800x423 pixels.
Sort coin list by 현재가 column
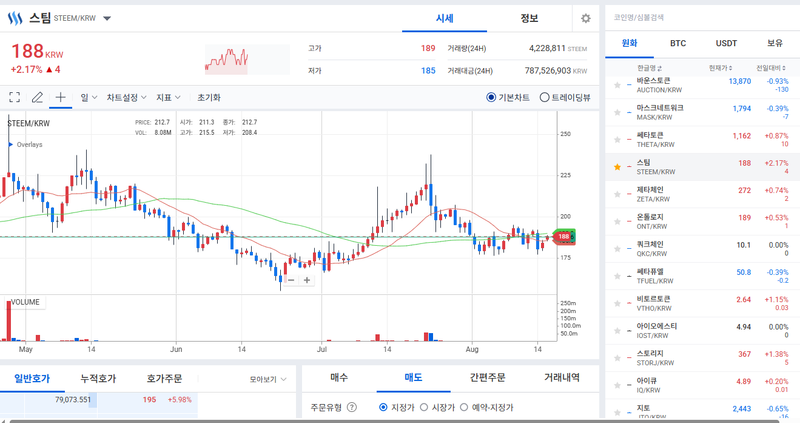[x=720, y=68]
